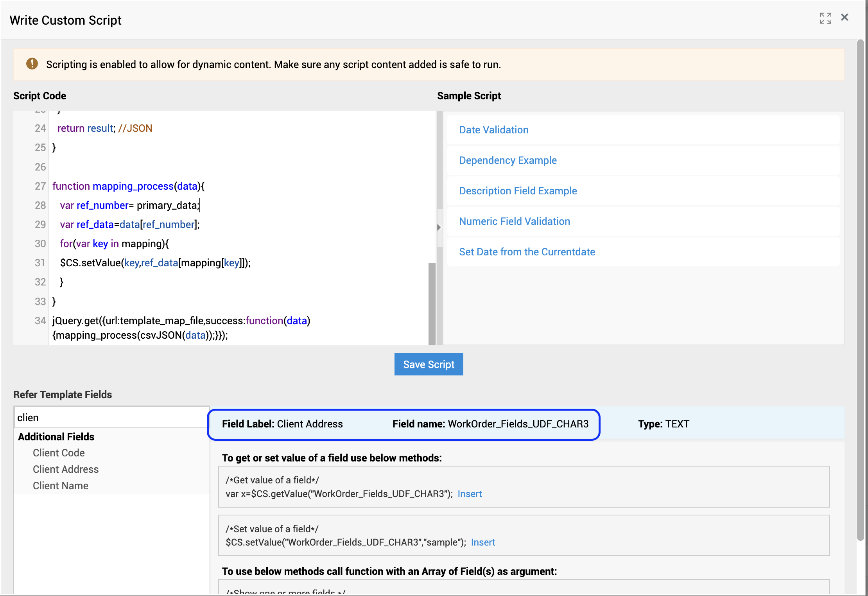Select Client Address in the field list
868x596 pixels.
click(66, 469)
